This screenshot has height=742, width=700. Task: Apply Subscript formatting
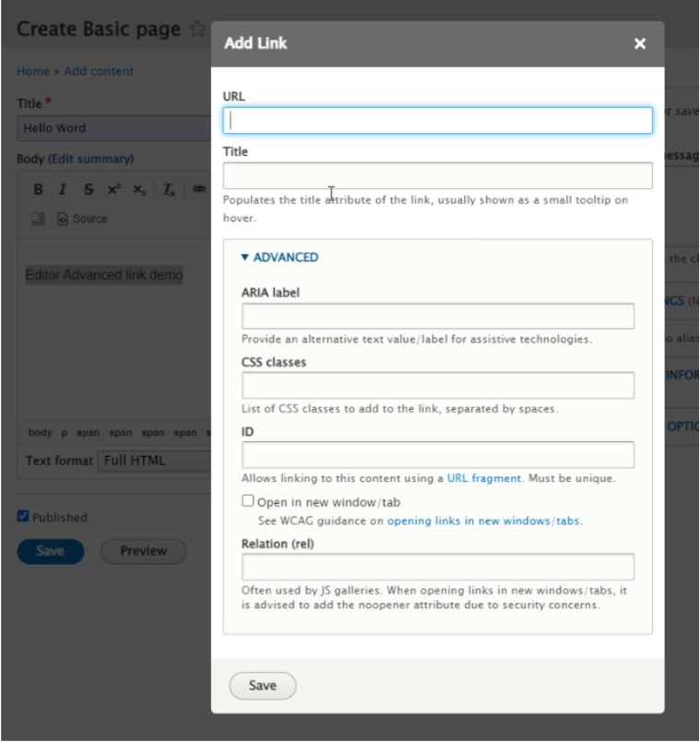pos(139,189)
